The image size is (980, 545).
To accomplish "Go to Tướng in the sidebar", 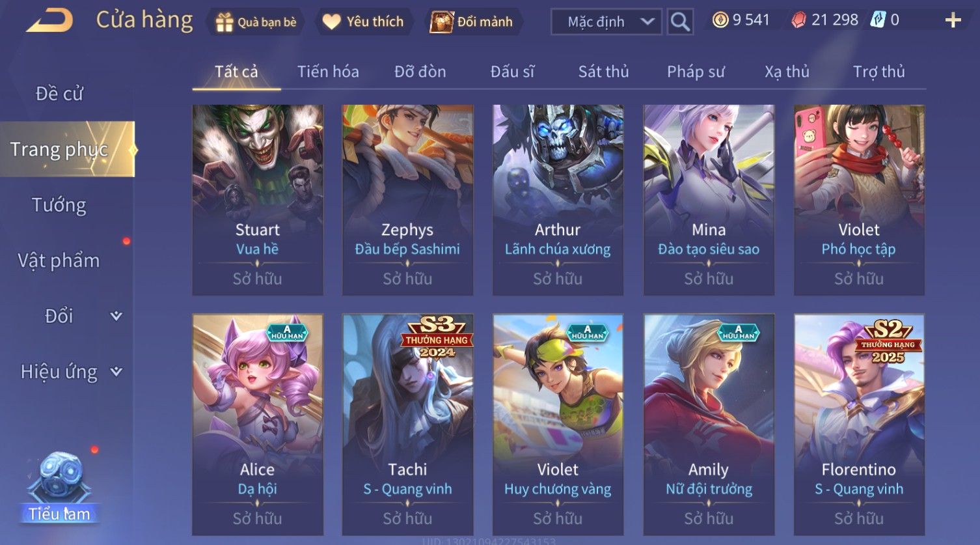I will coord(59,205).
